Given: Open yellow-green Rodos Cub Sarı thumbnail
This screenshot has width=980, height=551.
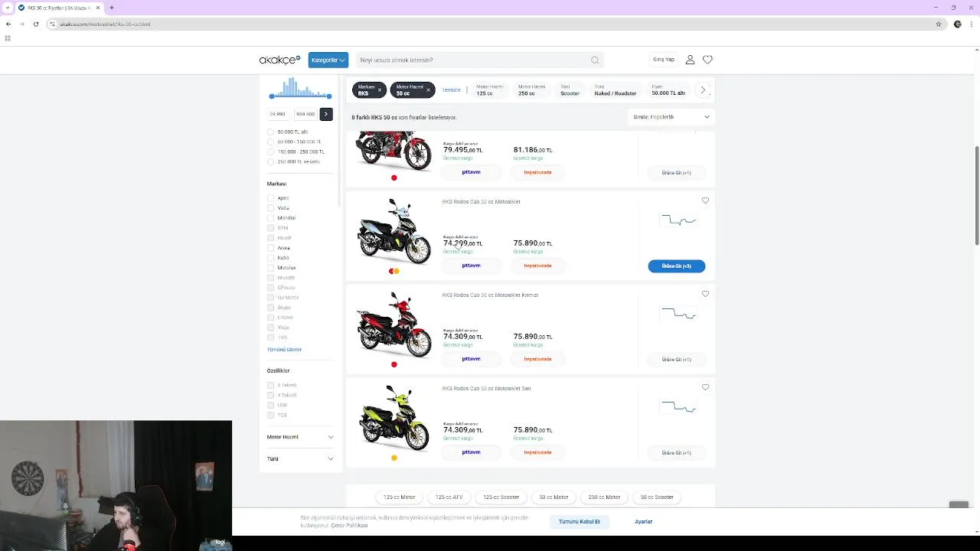Looking at the screenshot, I should pyautogui.click(x=394, y=417).
